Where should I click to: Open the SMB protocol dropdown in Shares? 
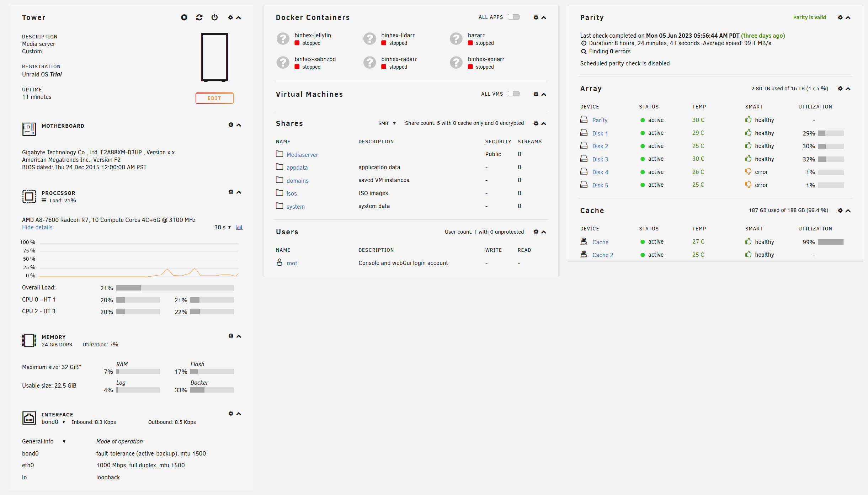387,123
